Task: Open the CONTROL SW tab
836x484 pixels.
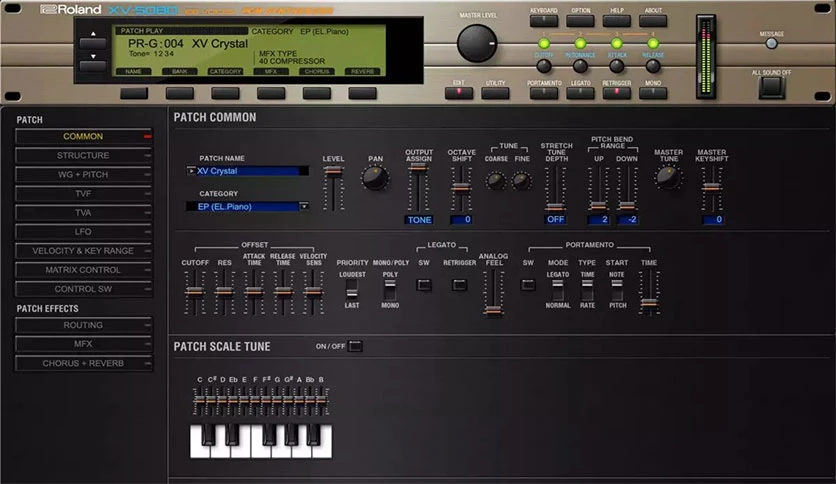Action: [83, 289]
